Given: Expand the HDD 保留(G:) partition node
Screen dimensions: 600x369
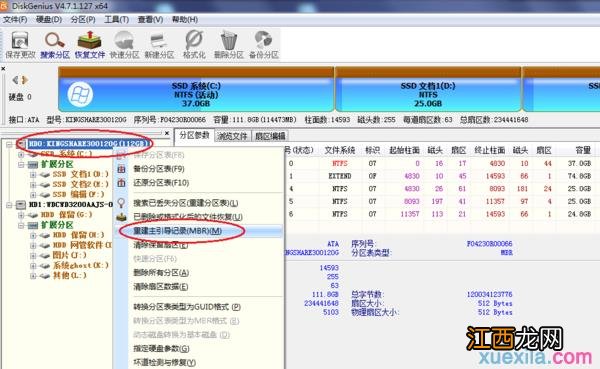Looking at the screenshot, I should (x=21, y=215).
